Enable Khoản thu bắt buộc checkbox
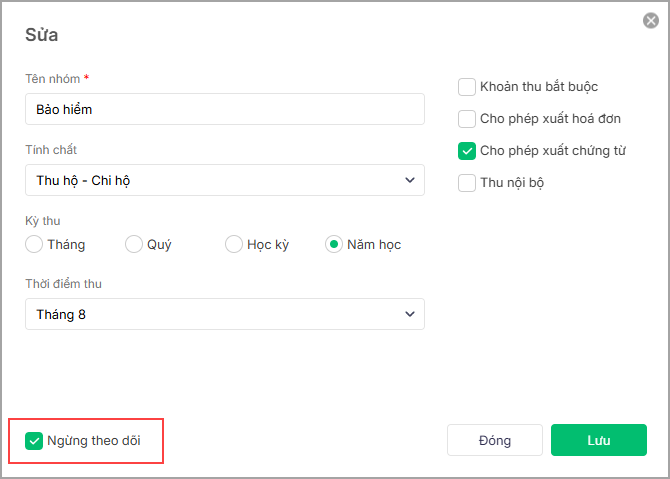 467,87
